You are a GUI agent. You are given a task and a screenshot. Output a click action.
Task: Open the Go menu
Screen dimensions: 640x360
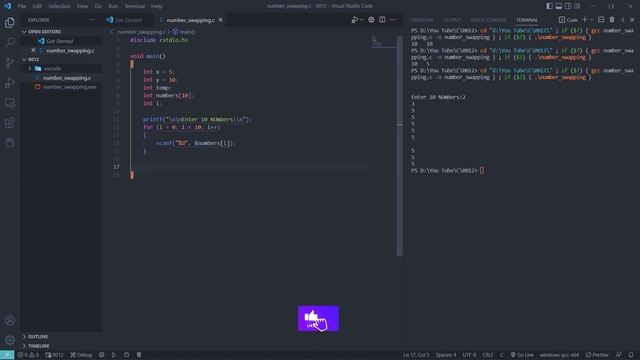(x=98, y=6)
